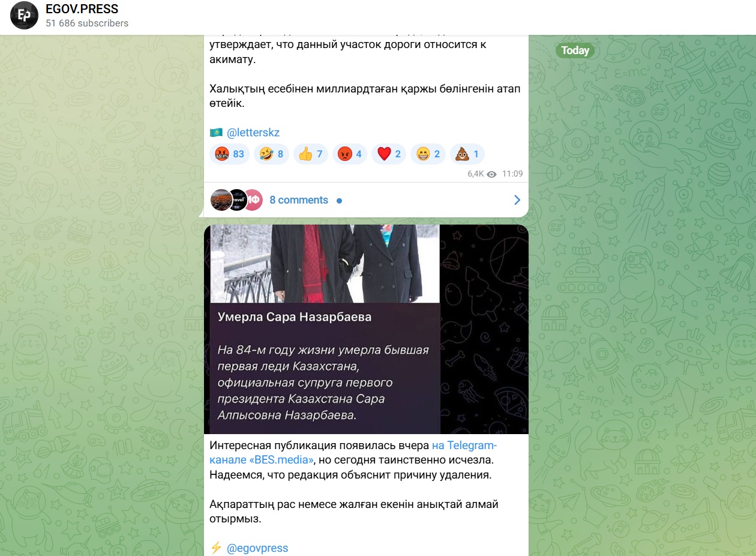This screenshot has height=556, width=756.
Task: Click the first commenter avatar thumbnail
Action: pyautogui.click(x=221, y=200)
